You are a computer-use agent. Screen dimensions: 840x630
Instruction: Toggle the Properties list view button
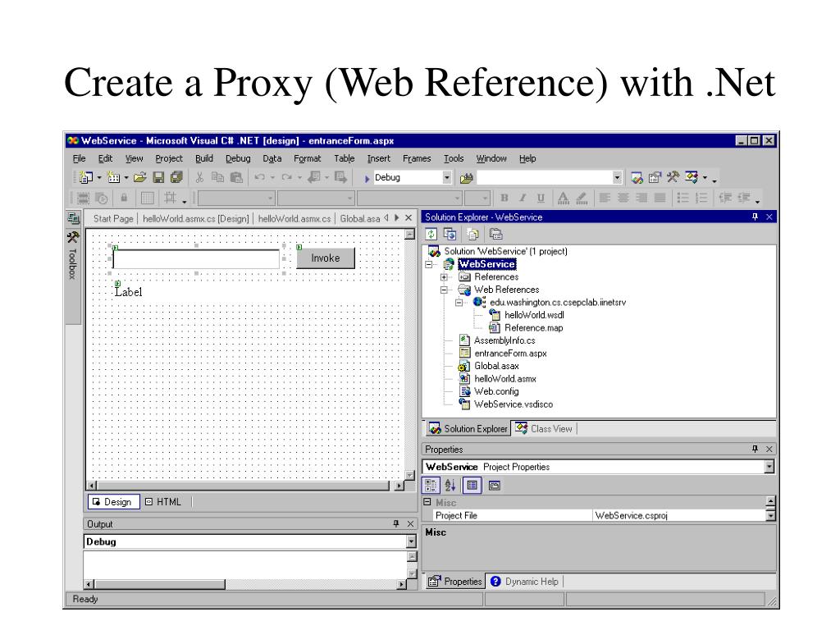472,486
